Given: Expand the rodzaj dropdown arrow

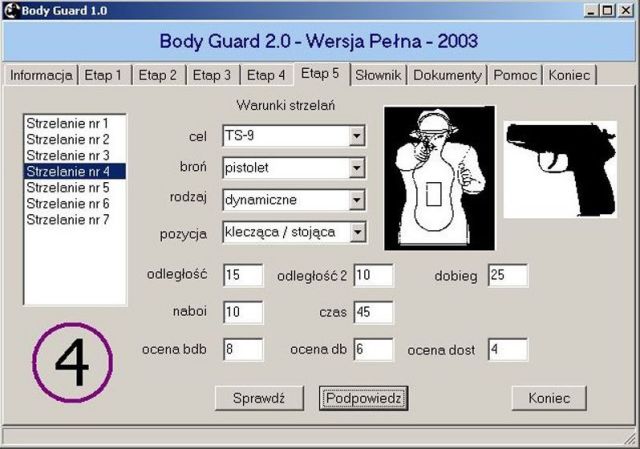Looking at the screenshot, I should (x=357, y=200).
